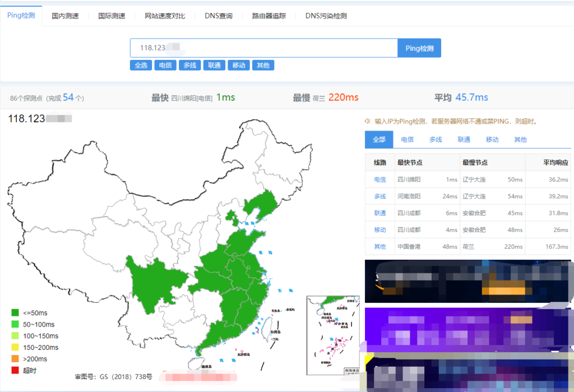Toggle the 联通 filter below the input

pyautogui.click(x=214, y=65)
